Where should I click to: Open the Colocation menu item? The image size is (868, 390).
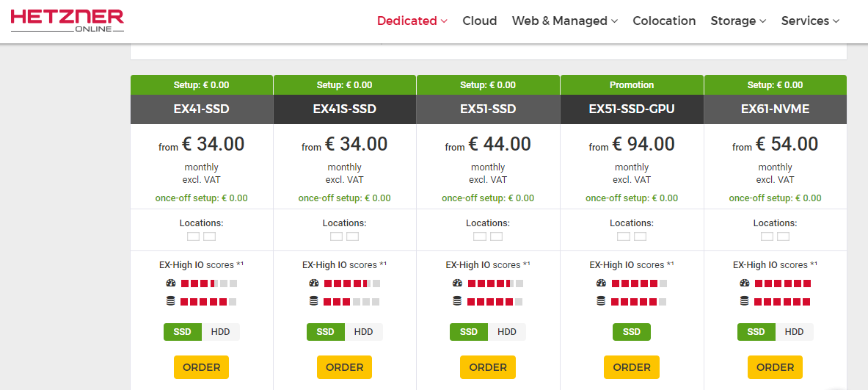(x=664, y=21)
